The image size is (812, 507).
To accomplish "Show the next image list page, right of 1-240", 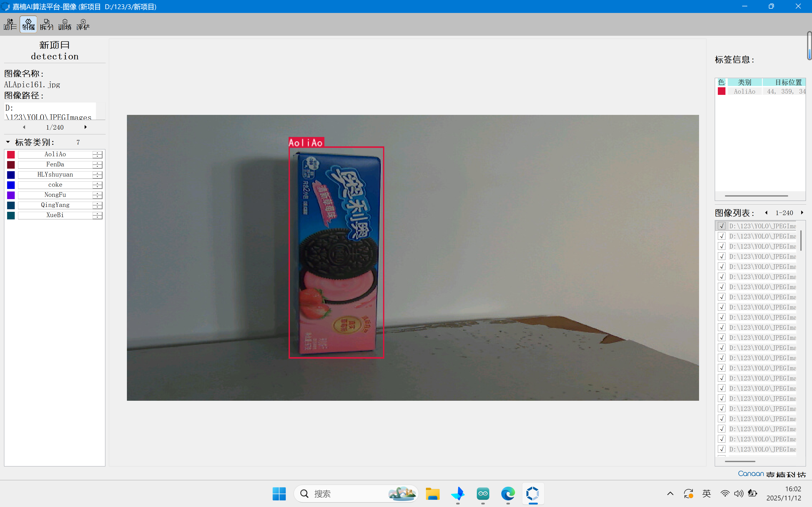I will click(x=802, y=213).
